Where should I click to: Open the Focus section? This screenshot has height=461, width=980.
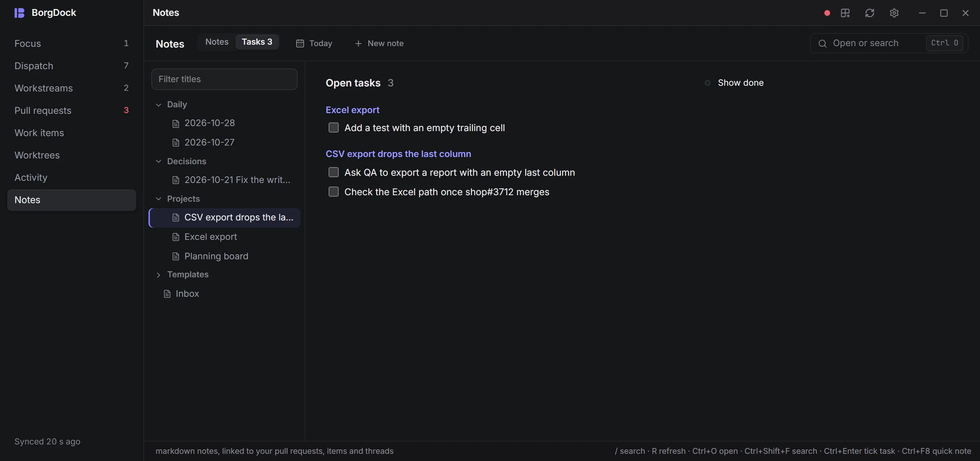(x=72, y=43)
